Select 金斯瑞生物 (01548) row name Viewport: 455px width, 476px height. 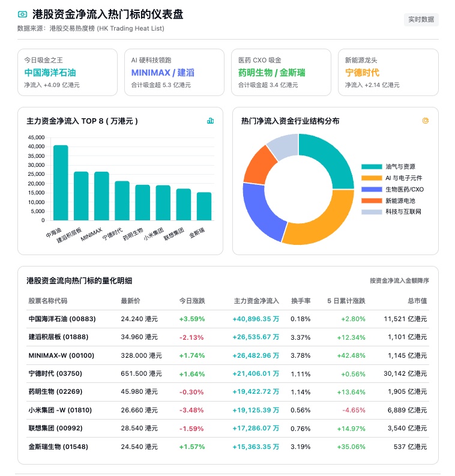58,447
